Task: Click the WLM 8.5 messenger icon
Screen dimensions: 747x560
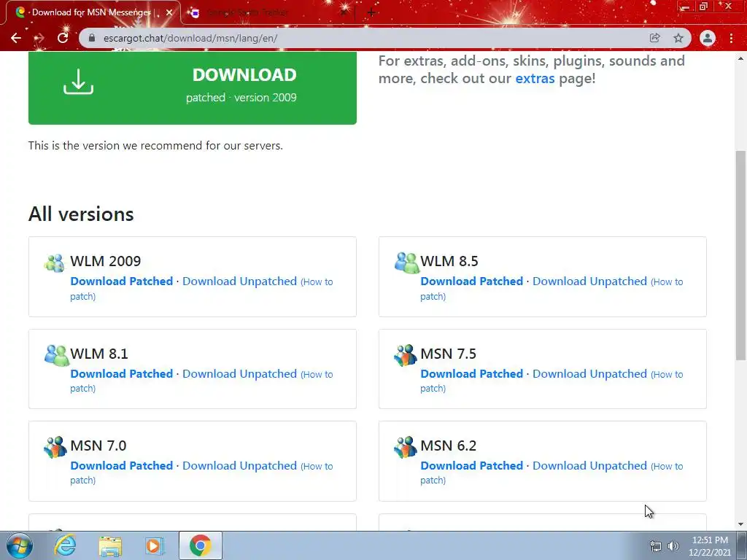Action: tap(406, 262)
